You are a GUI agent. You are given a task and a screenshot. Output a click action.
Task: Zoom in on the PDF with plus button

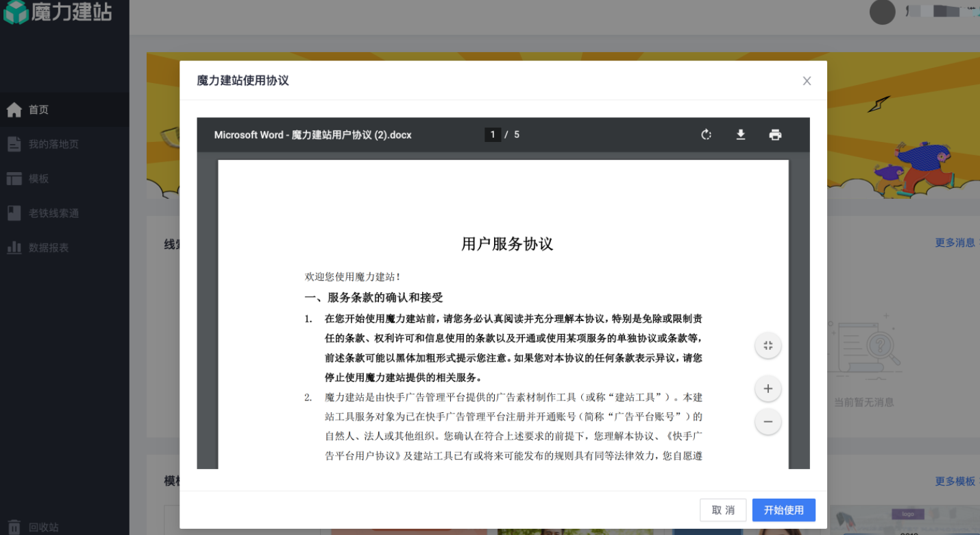(x=768, y=388)
